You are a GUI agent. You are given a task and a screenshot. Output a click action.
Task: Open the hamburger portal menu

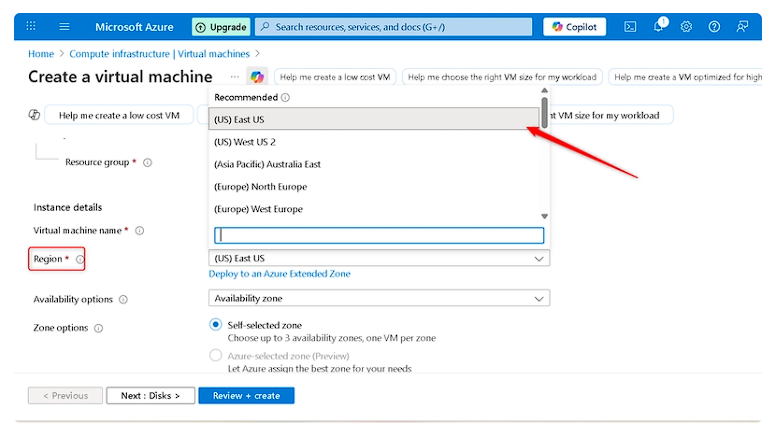tap(65, 27)
